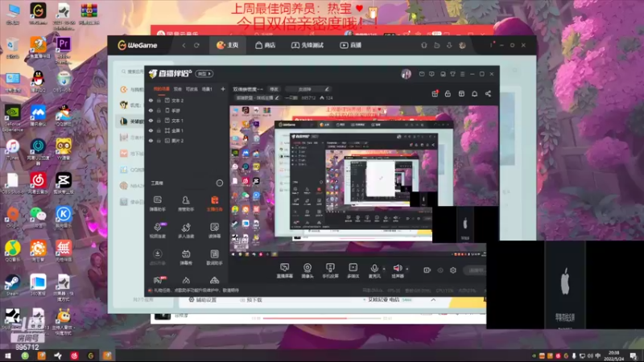Image resolution: width=644 pixels, height=362 pixels.
Task: Click the 修改 button beside the stream title
Action: pos(274,89)
